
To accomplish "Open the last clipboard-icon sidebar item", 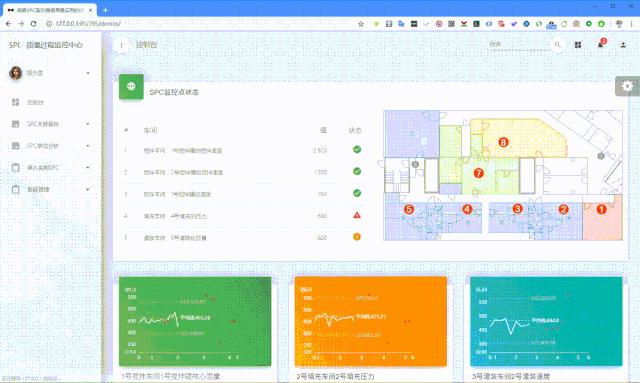I will (x=51, y=189).
